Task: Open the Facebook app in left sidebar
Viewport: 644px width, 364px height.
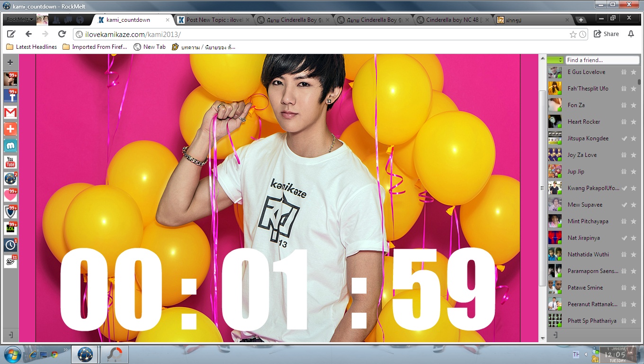Action: point(10,96)
